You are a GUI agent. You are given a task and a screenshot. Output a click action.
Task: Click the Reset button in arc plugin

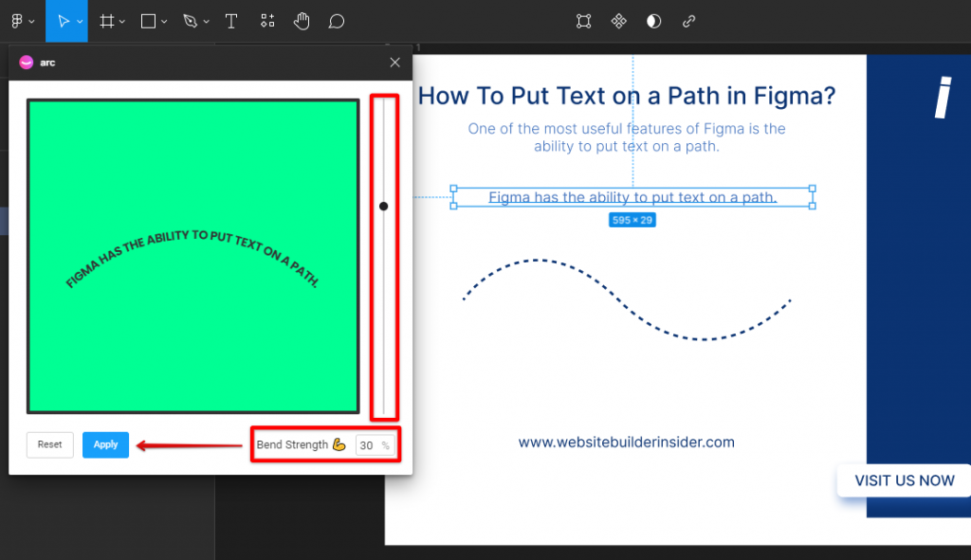click(x=50, y=444)
